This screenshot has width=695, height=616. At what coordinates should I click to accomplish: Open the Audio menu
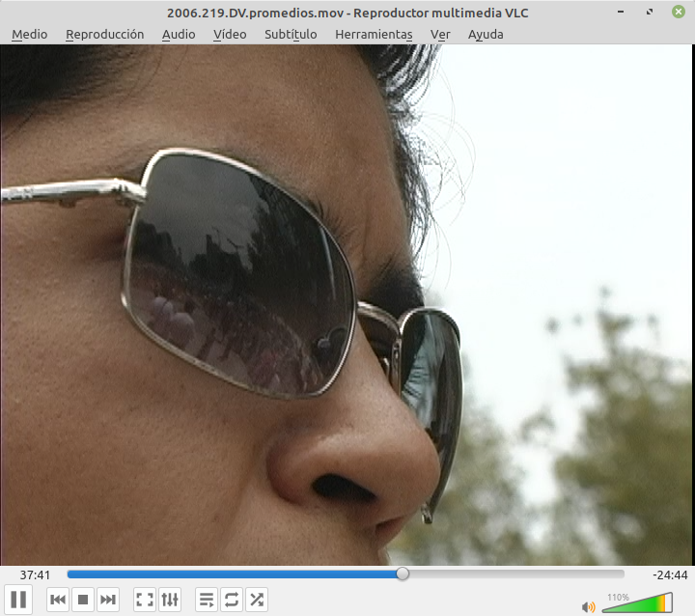(179, 34)
